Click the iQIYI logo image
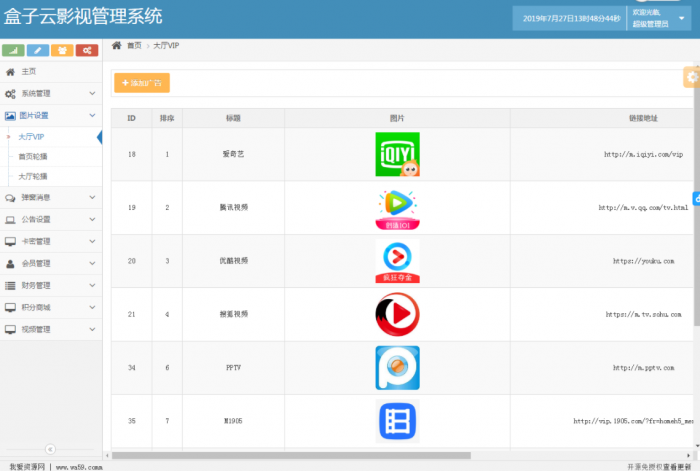This screenshot has width=700, height=471. 397,154
